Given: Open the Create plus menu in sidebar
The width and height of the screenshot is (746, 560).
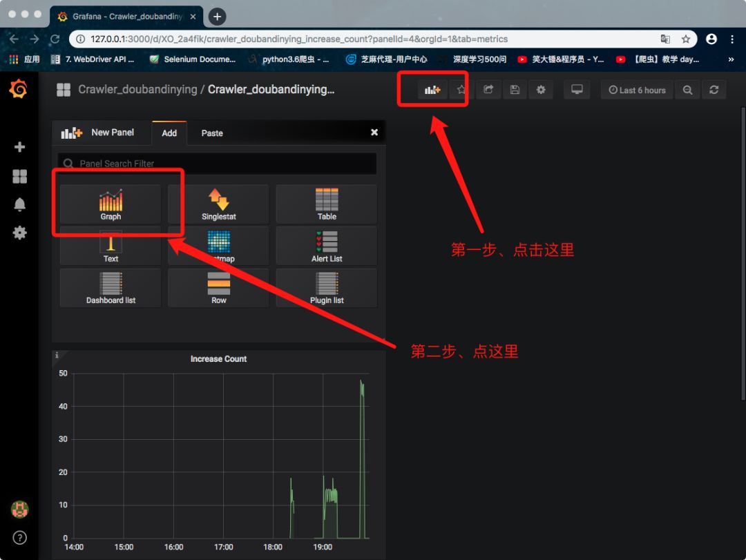Looking at the screenshot, I should (19, 146).
